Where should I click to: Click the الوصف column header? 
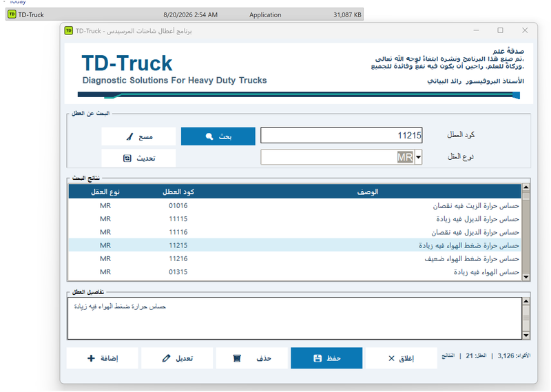pos(368,192)
